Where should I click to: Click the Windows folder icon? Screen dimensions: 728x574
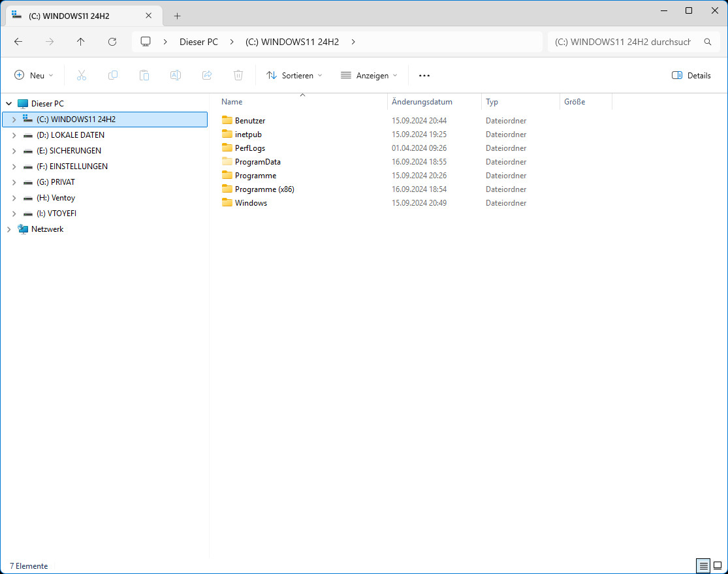click(x=227, y=203)
